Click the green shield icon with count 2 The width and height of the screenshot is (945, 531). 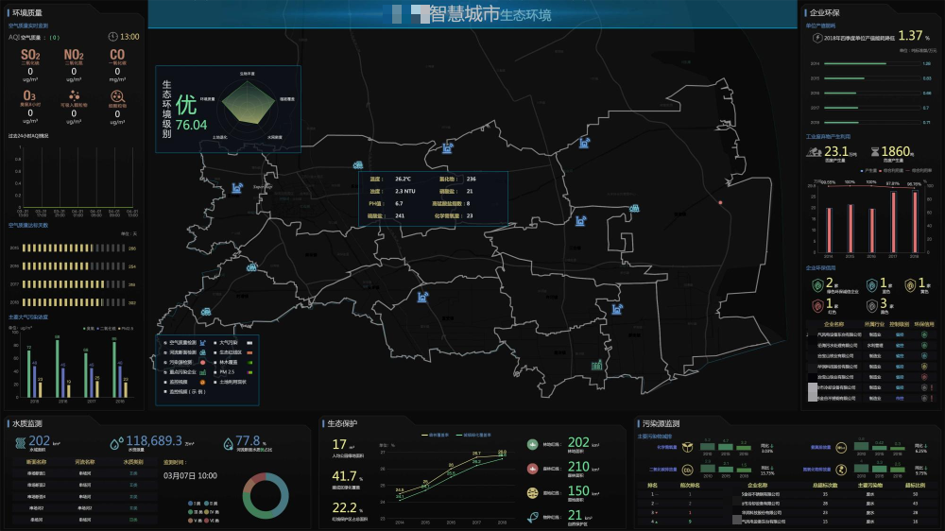(x=819, y=286)
